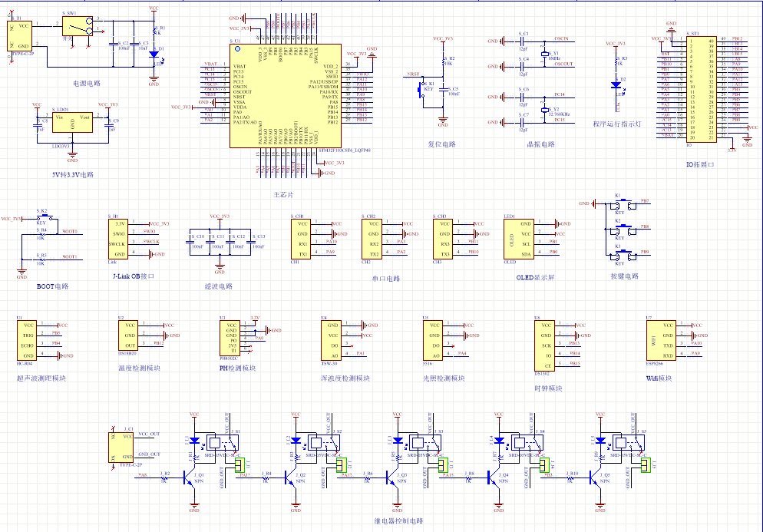
Task: Select the J_Q2 NPN transistor
Action: (290, 478)
